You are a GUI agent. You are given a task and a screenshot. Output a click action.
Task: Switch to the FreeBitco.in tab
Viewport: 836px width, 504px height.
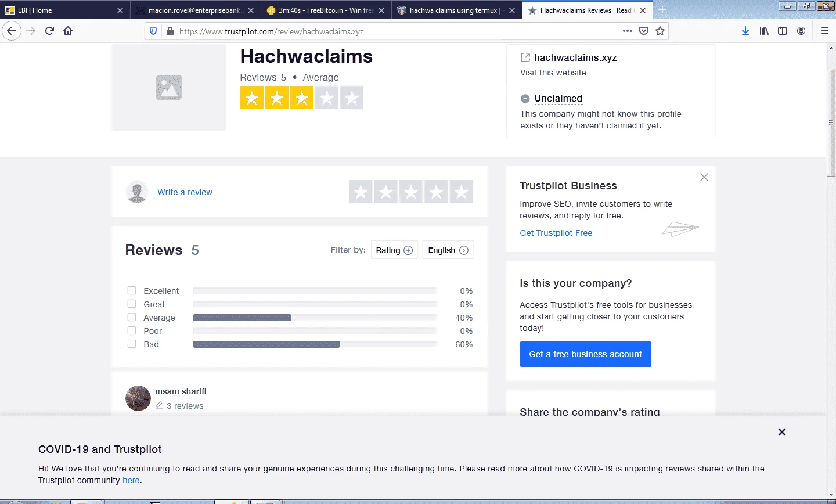(x=326, y=10)
